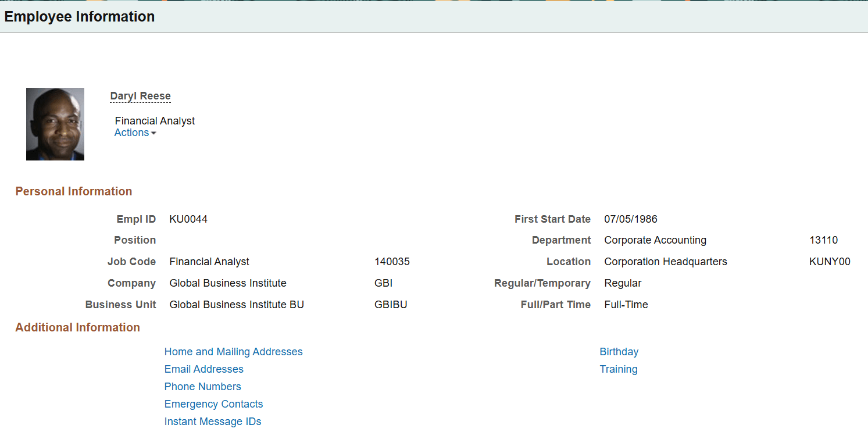The width and height of the screenshot is (868, 432).
Task: Open the Instant Message IDs link
Action: tap(213, 422)
